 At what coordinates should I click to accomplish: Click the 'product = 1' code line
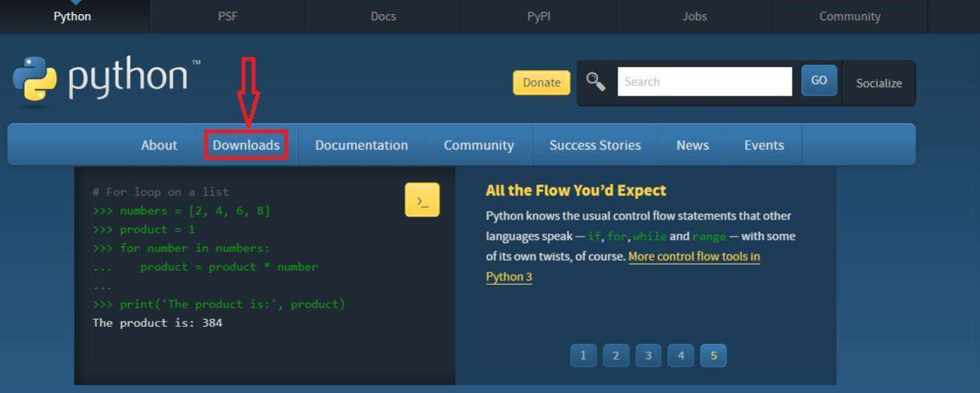pos(144,229)
